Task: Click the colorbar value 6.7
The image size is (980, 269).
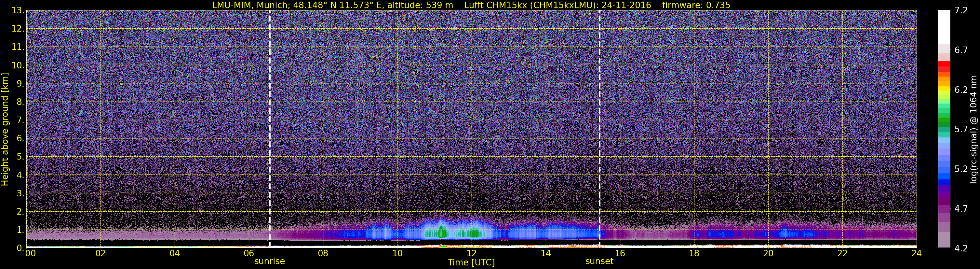Action: click(x=961, y=50)
